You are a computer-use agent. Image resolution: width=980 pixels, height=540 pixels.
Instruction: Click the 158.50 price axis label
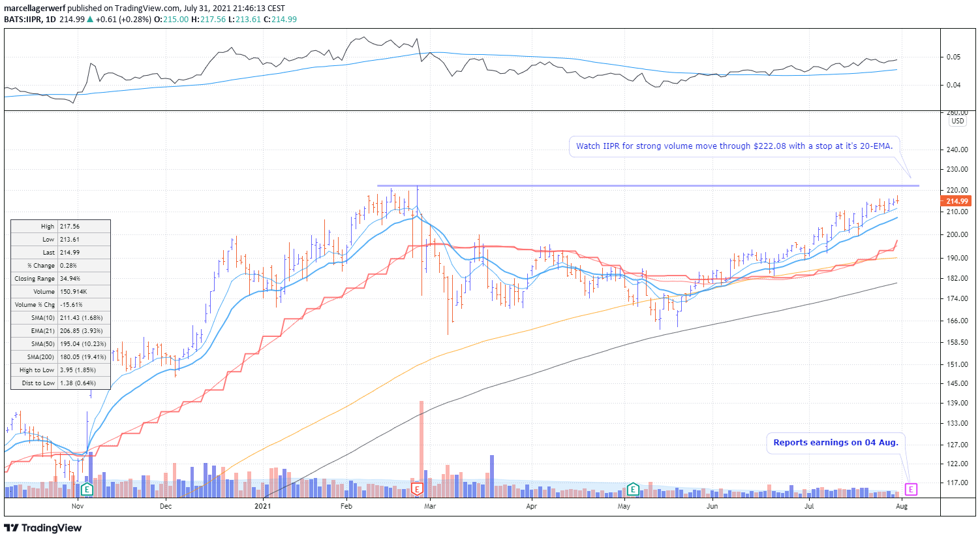[x=957, y=342]
